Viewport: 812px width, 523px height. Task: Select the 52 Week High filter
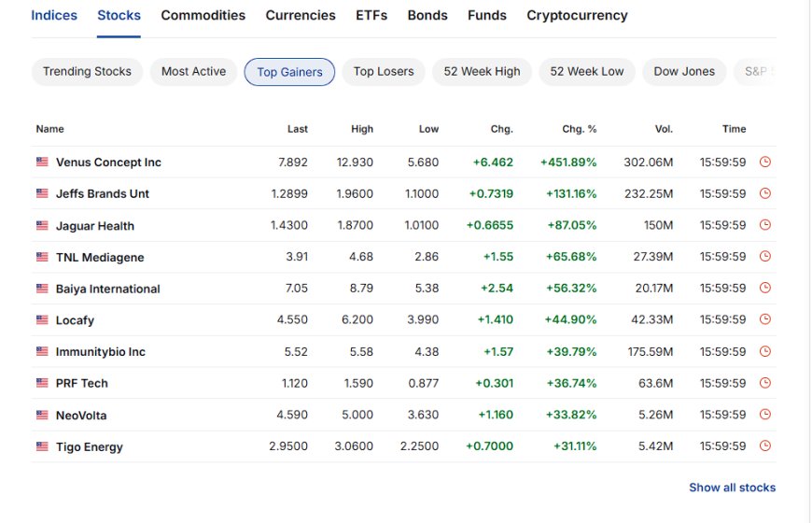tap(483, 72)
